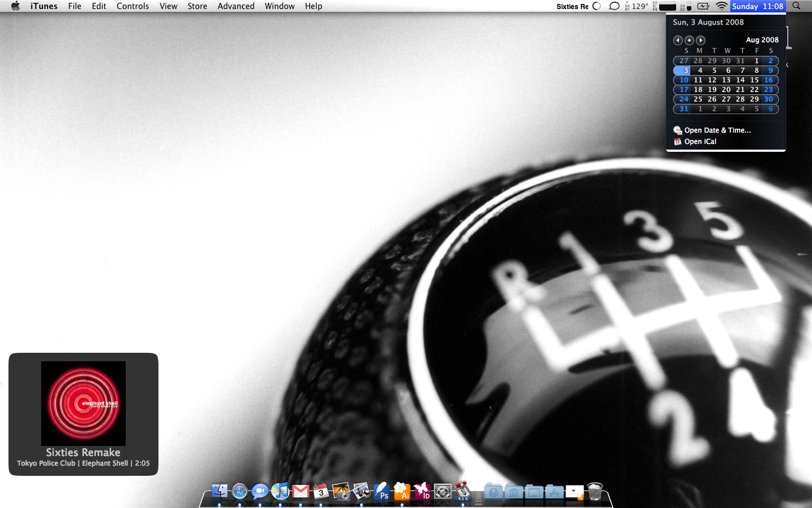Viewport: 812px width, 508px height.
Task: Launch Safari from the Dock
Action: [x=240, y=491]
